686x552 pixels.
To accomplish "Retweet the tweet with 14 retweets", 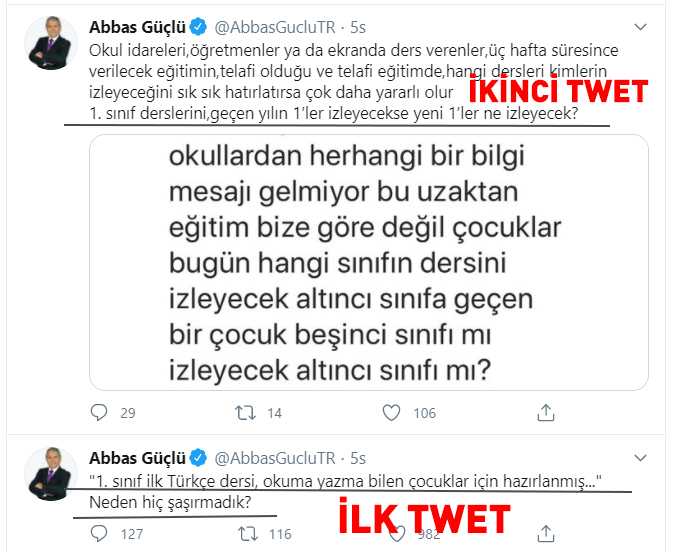I will coord(245,412).
